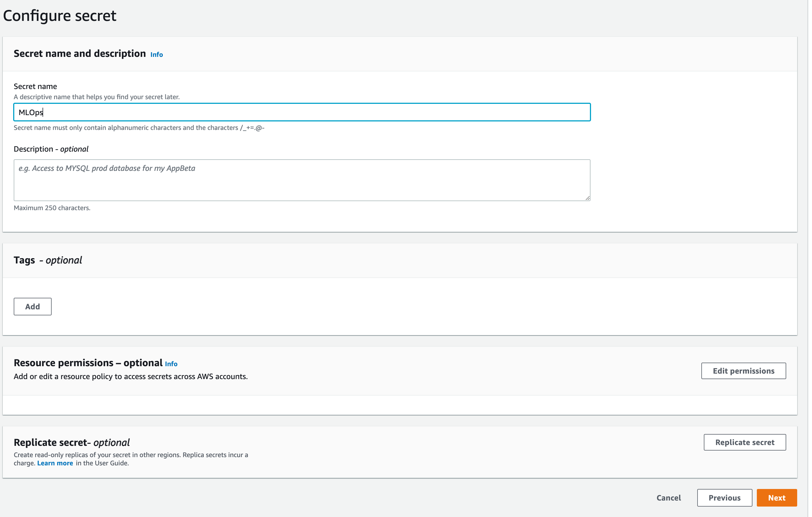Click the Replicate secret button
812x517 pixels.
744,442
